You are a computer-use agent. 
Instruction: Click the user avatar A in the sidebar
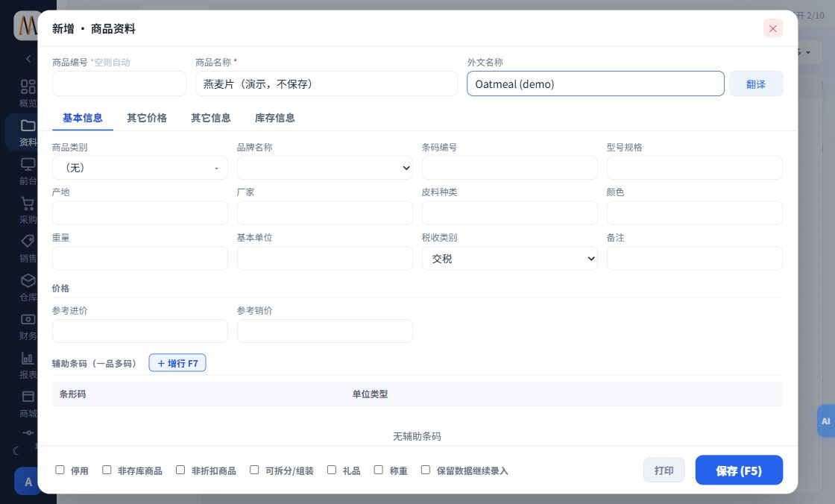pos(28,482)
